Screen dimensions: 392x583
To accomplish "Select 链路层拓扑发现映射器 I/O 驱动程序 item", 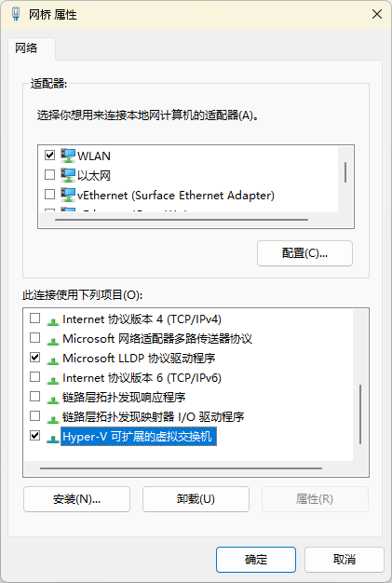I will tap(153, 417).
